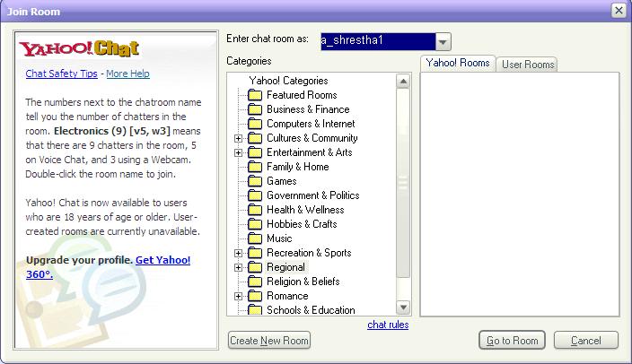The width and height of the screenshot is (632, 364).
Task: Click the categories scrollbar thumb
Action: [x=403, y=183]
